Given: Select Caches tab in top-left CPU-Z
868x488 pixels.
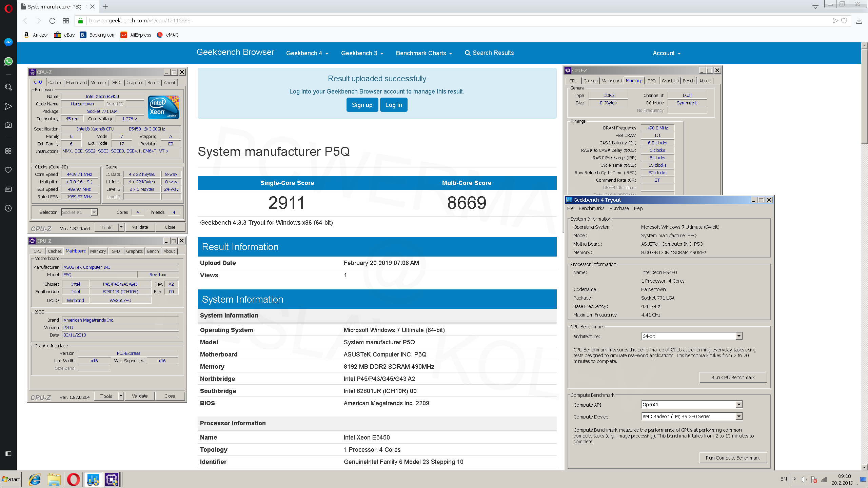Looking at the screenshot, I should 55,82.
